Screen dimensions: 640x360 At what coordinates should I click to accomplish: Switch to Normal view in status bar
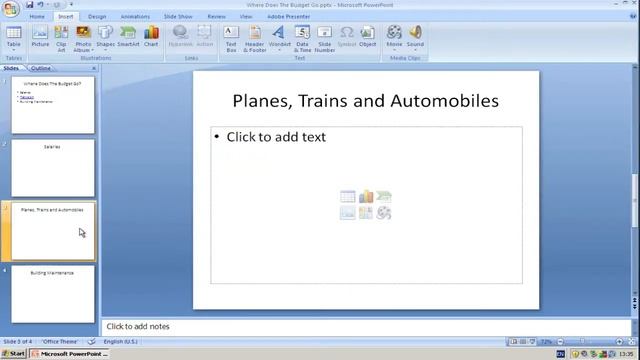513,342
